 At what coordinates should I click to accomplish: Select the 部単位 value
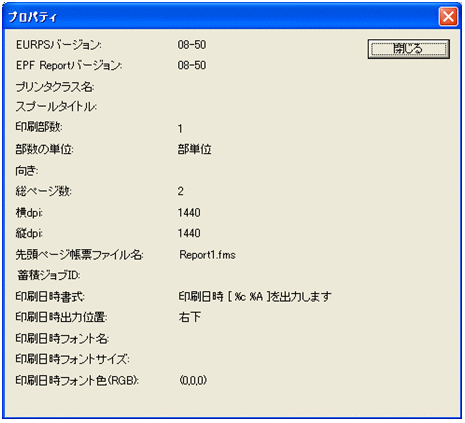tap(194, 149)
